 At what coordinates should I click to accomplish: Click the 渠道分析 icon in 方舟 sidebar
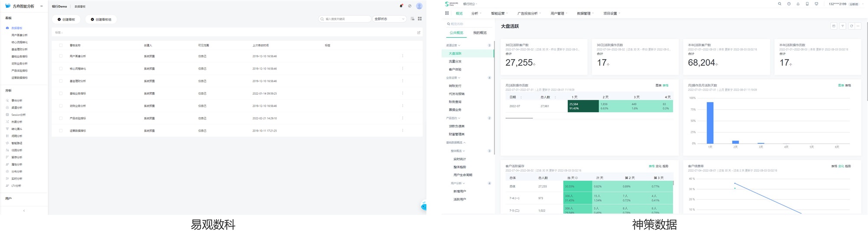7,108
